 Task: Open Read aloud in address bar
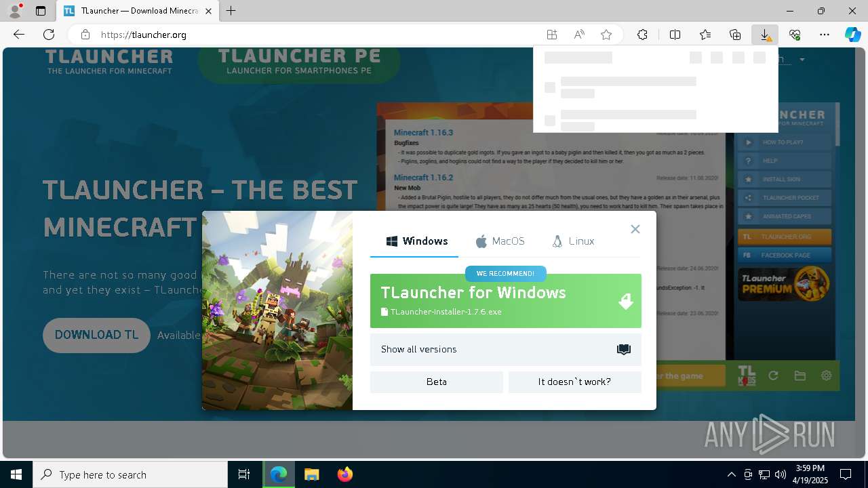coord(579,35)
